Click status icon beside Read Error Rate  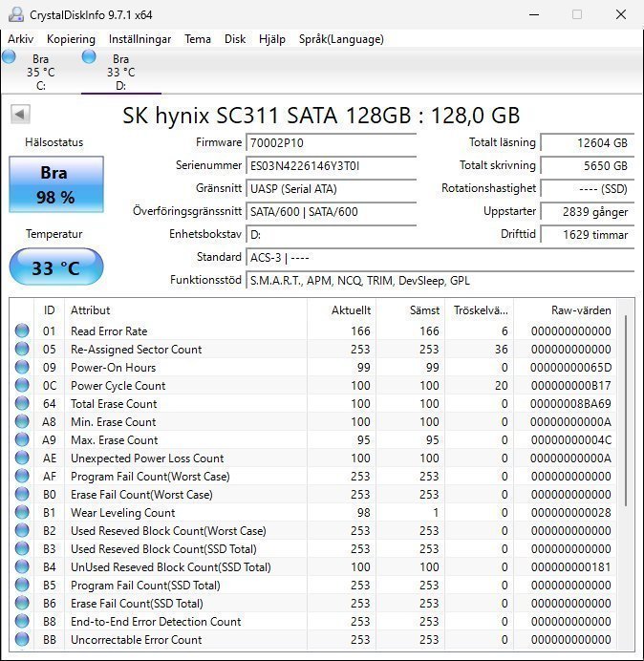(x=22, y=331)
